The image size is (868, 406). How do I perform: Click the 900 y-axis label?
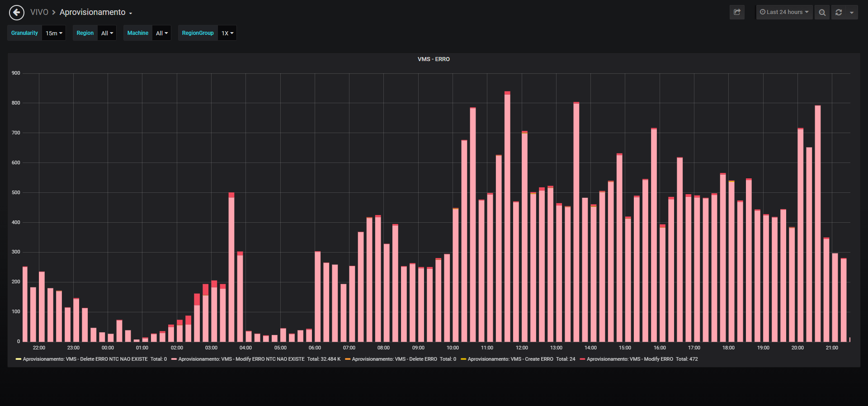click(x=16, y=73)
